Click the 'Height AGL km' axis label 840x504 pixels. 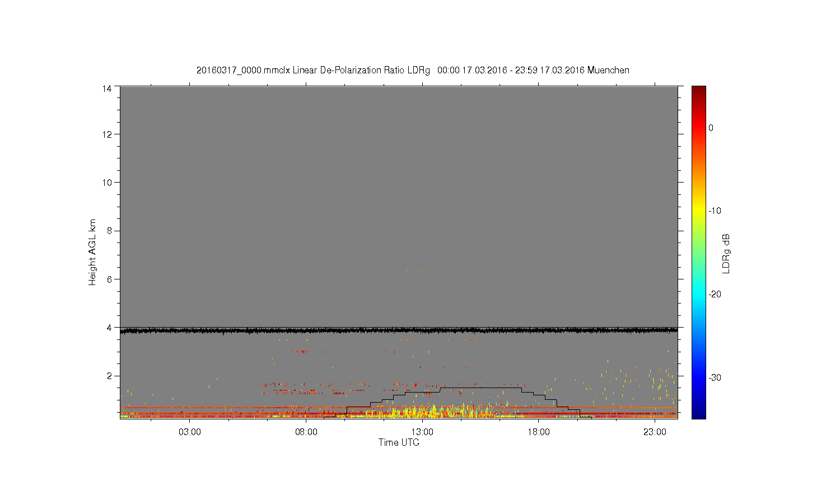pyautogui.click(x=92, y=252)
